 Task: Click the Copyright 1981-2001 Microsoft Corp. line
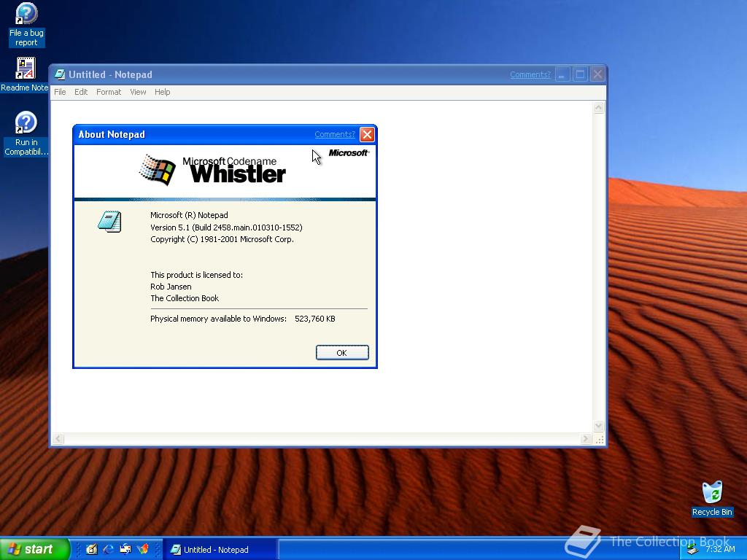click(222, 239)
